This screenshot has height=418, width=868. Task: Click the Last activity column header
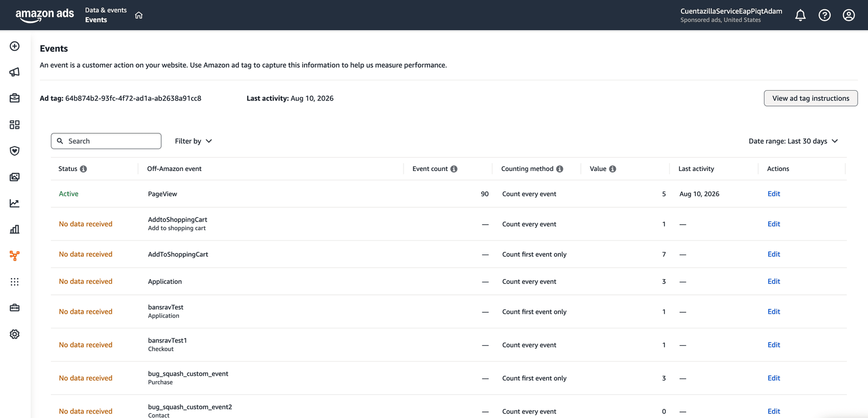coord(696,169)
